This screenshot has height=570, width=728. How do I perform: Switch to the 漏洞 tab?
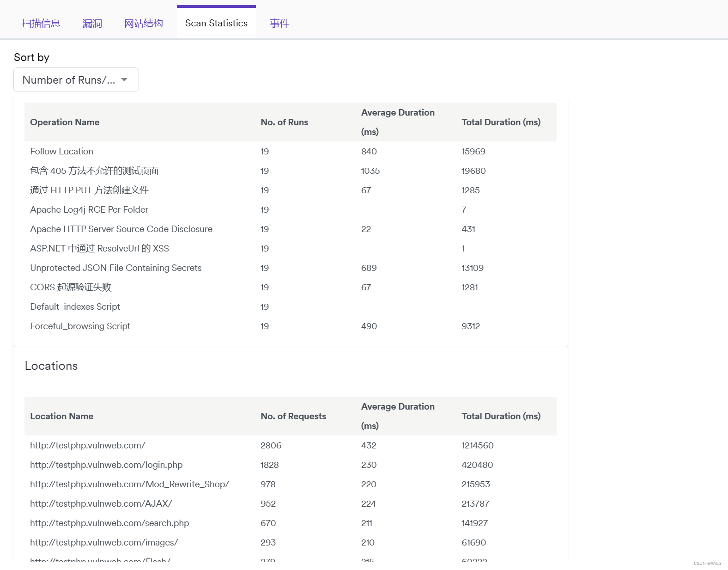click(92, 24)
